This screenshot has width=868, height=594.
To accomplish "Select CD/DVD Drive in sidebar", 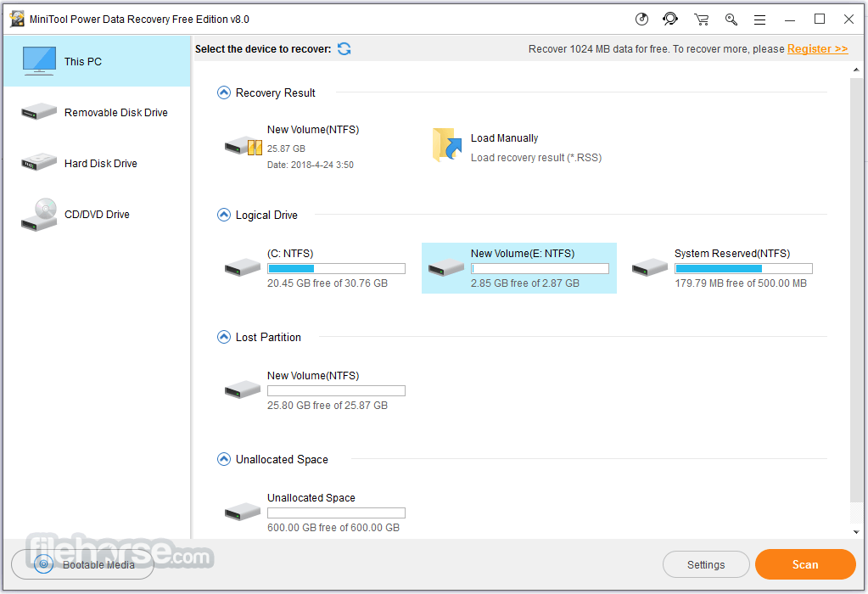I will [x=97, y=214].
